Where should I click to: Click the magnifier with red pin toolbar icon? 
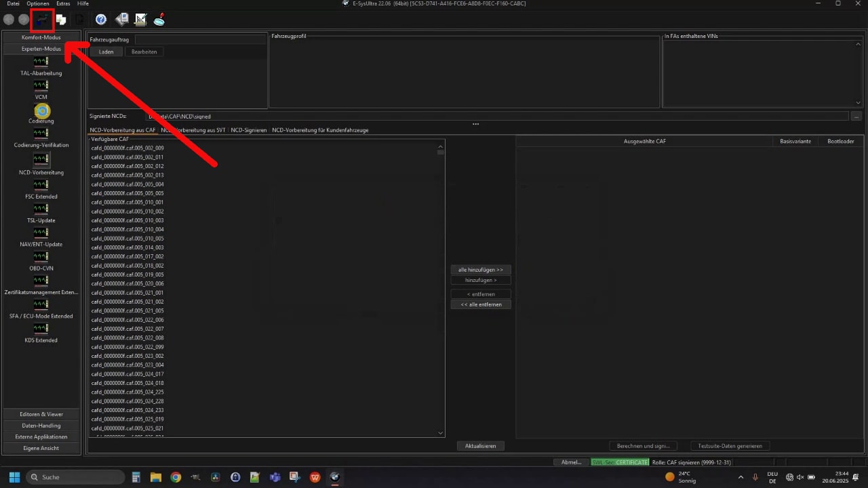tap(159, 20)
